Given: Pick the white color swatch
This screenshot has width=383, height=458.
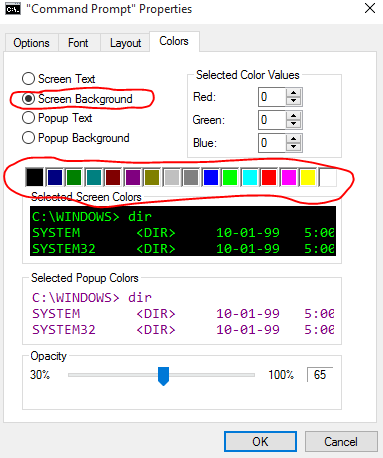Looking at the screenshot, I should 328,177.
